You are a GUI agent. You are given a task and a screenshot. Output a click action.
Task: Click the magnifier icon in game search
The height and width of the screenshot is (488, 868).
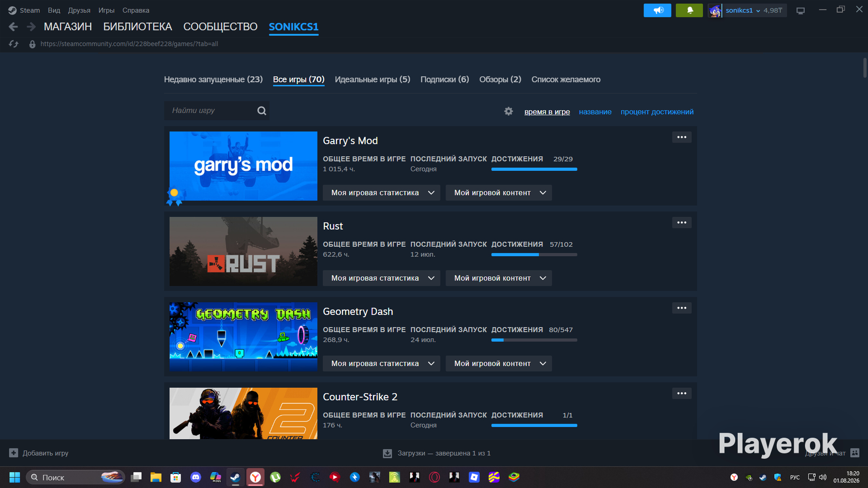click(262, 111)
